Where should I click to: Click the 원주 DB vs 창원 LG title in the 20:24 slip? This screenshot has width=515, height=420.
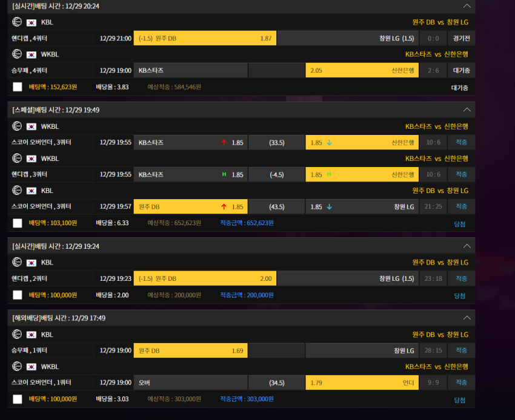(x=440, y=22)
